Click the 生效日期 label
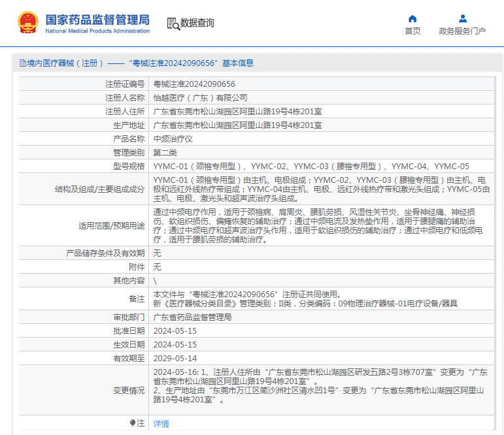 129,345
